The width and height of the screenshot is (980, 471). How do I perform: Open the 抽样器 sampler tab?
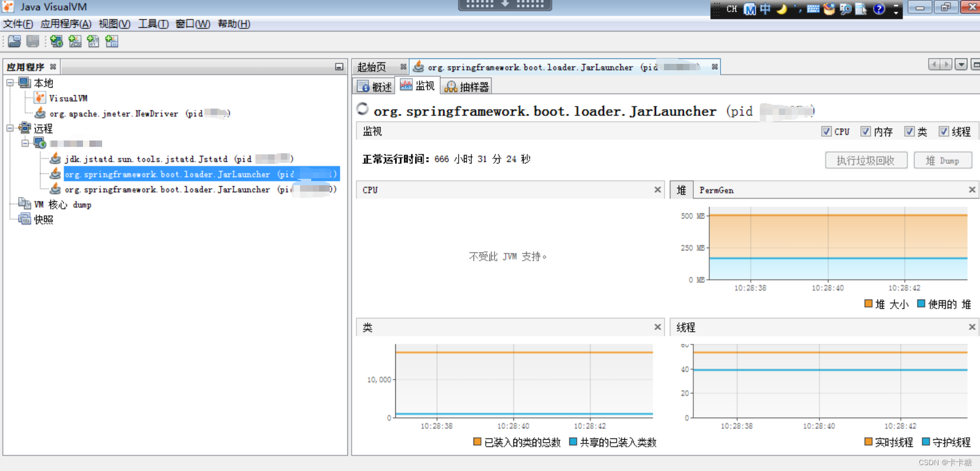[x=467, y=87]
